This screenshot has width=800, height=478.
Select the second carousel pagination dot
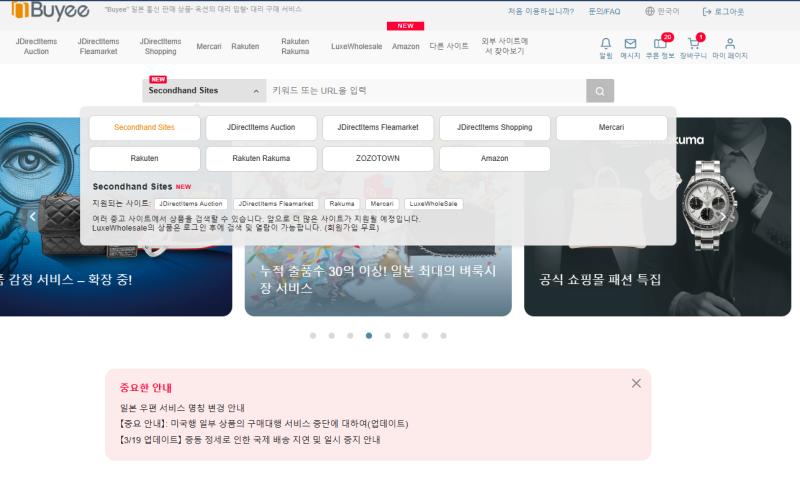tap(332, 336)
